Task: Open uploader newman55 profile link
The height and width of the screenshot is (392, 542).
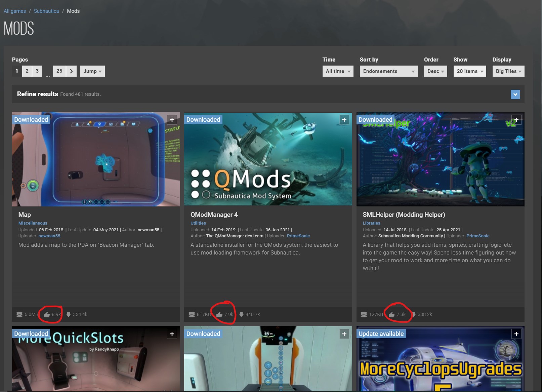Action: 49,236
